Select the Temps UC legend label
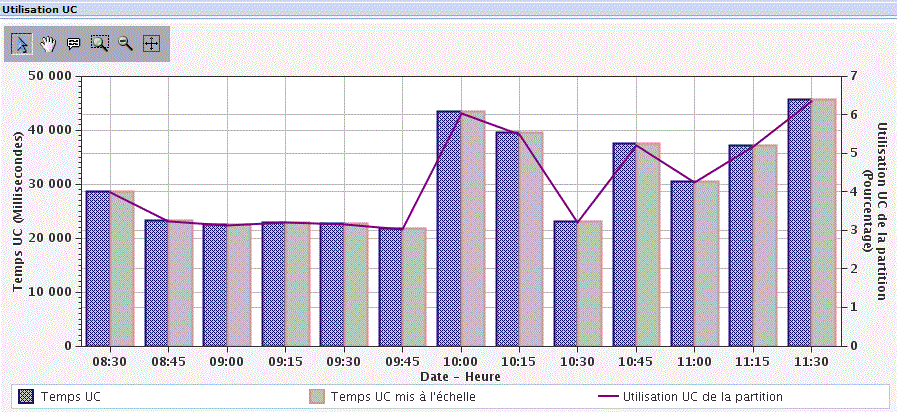 point(72,397)
